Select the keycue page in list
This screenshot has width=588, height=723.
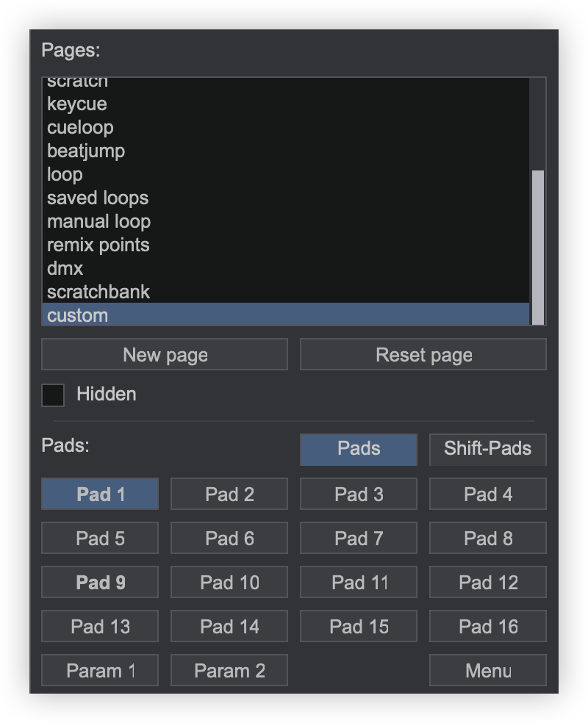pos(285,104)
